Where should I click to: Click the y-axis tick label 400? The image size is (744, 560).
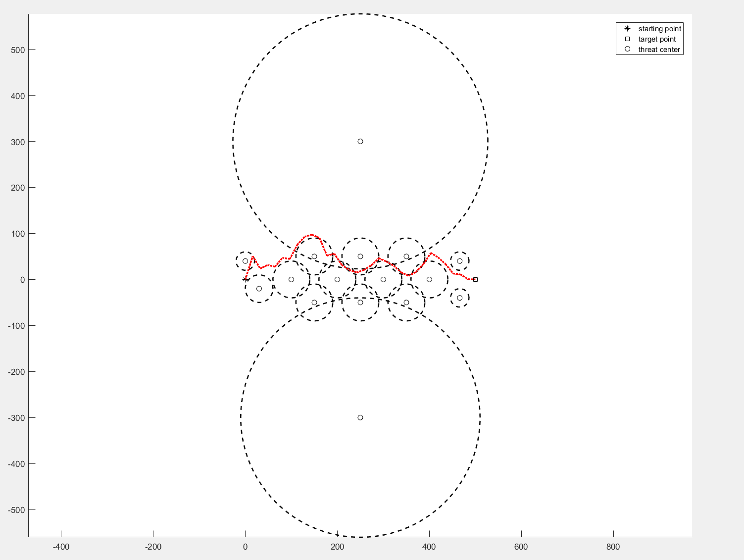pyautogui.click(x=17, y=96)
